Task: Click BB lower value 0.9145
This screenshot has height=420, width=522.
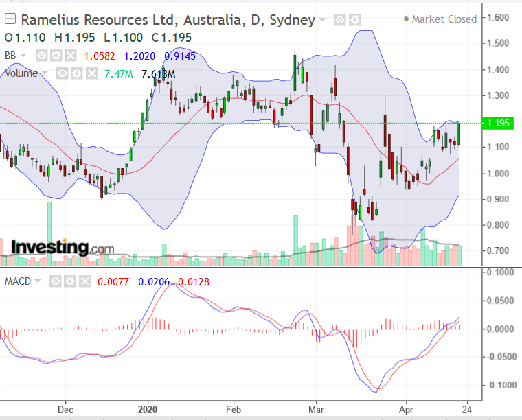Action: pyautogui.click(x=180, y=56)
